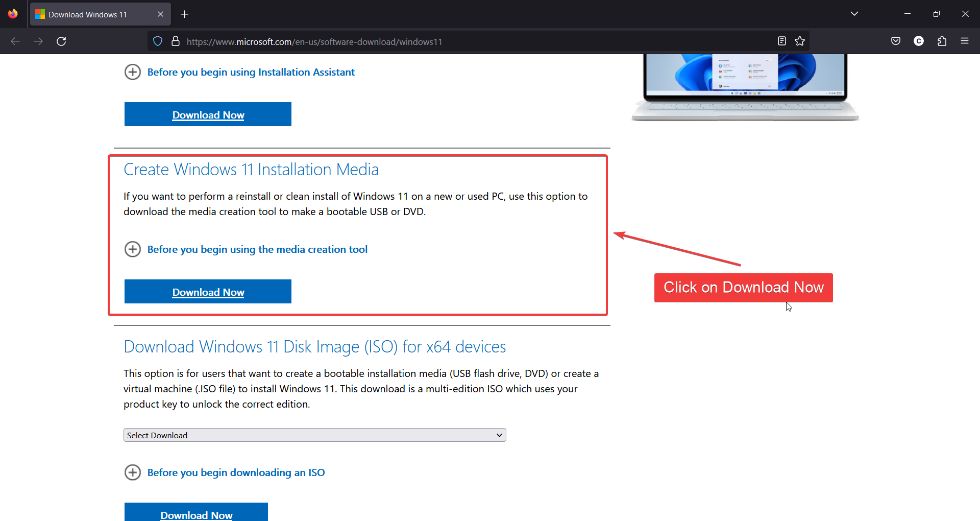
Task: Switch to the Download Windows 11 tab
Action: click(x=92, y=14)
